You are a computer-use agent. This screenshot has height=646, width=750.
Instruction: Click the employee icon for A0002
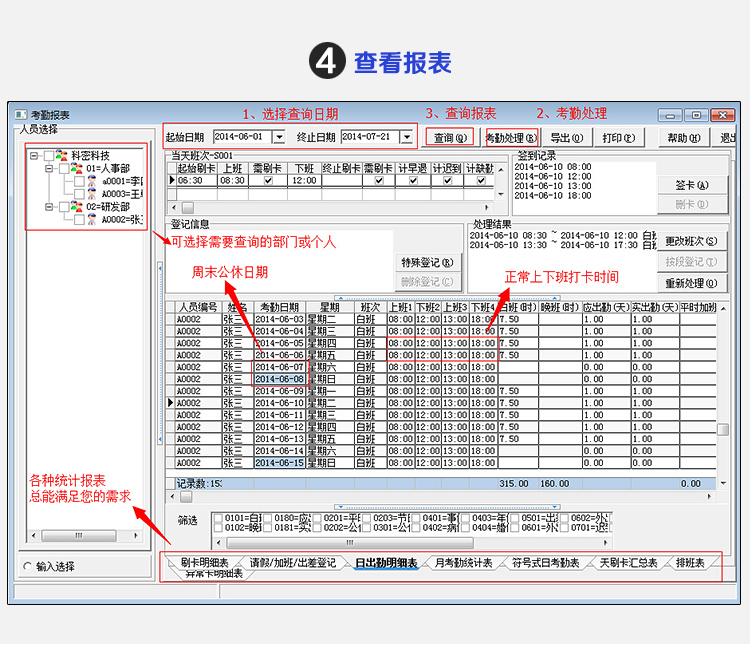point(92,219)
